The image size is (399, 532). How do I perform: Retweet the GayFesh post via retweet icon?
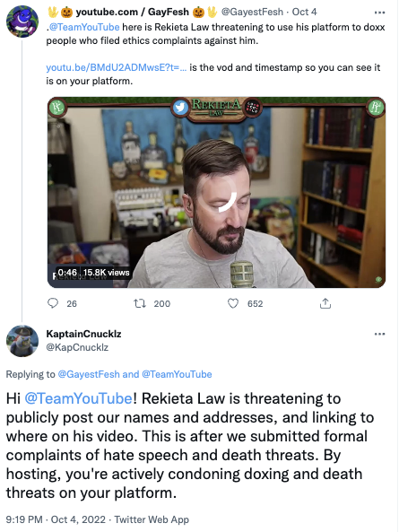[140, 303]
